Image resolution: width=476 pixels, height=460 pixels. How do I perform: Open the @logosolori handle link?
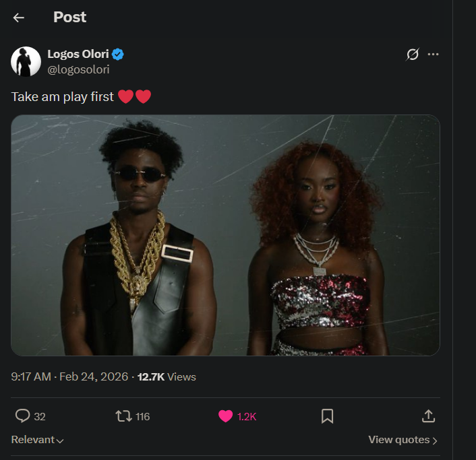(78, 69)
